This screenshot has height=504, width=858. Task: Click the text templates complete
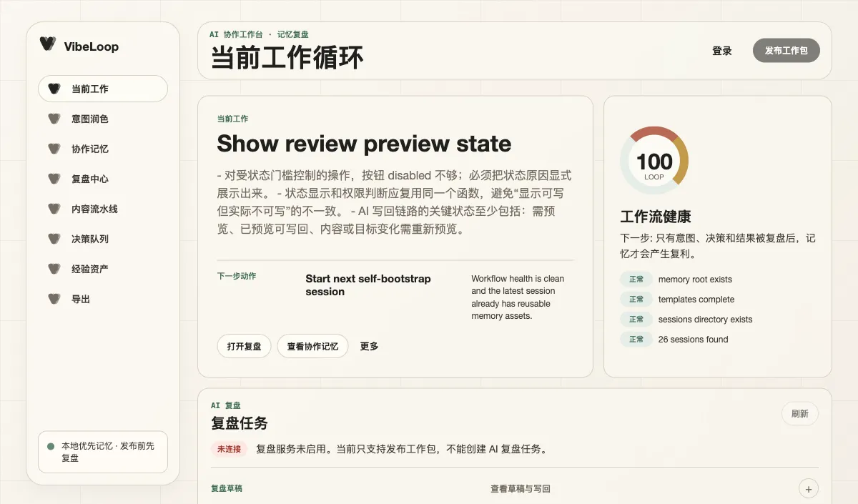(696, 300)
